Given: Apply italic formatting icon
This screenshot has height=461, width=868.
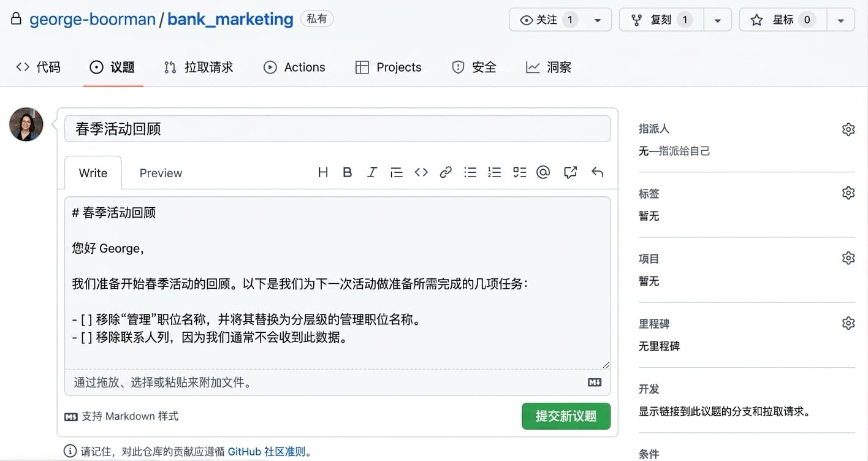Looking at the screenshot, I should coord(371,173).
